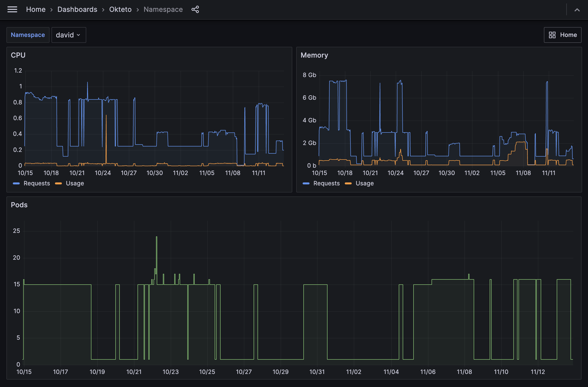Click the Home button at top right
This screenshot has height=387, width=588.
coord(568,35)
